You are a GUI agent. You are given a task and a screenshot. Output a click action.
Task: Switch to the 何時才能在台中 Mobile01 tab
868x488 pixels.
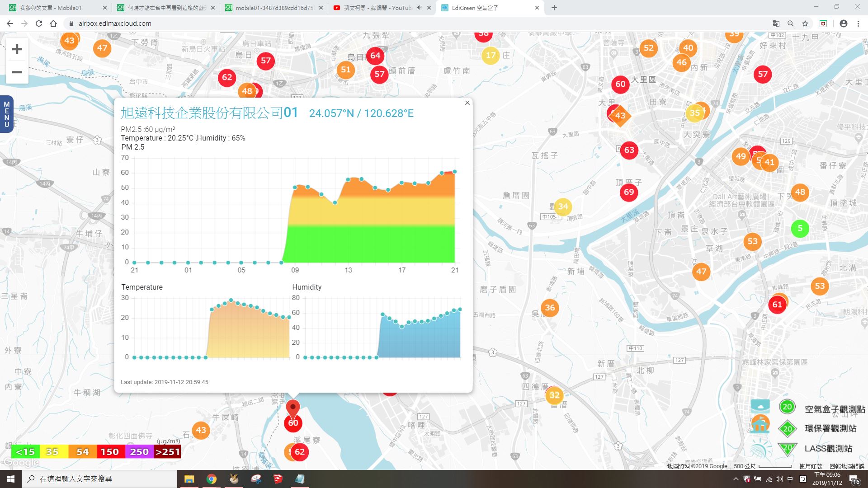(x=165, y=8)
